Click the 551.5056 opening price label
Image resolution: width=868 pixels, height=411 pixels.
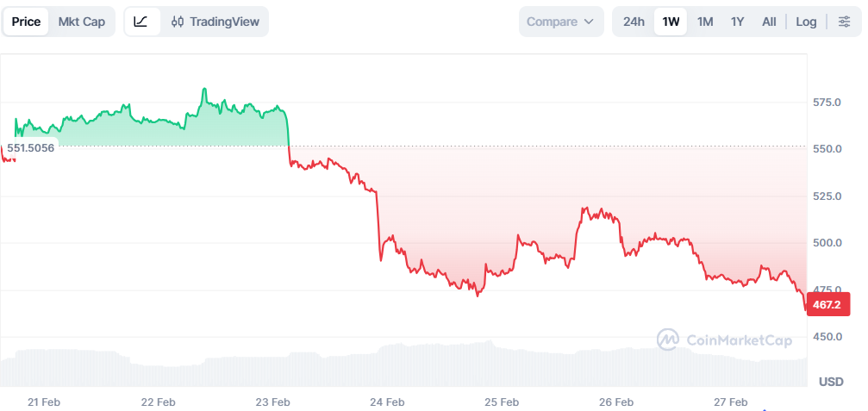[31, 147]
